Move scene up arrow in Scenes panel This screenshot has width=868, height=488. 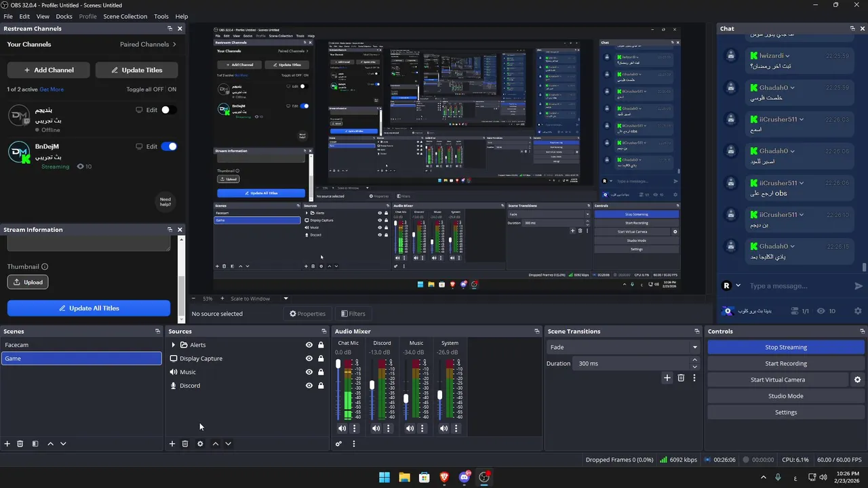(x=50, y=444)
